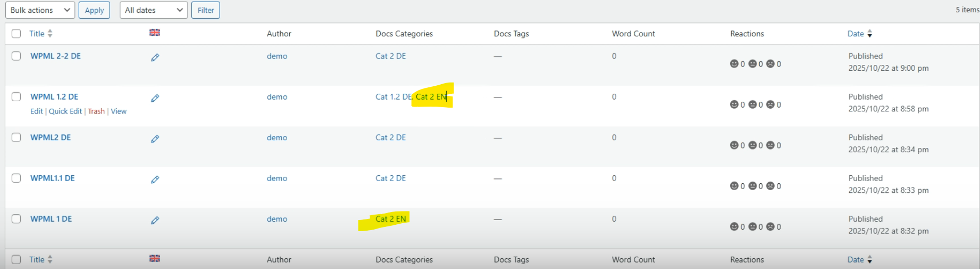Click the neutral face reaction on WPML2 DE

pyautogui.click(x=752, y=145)
